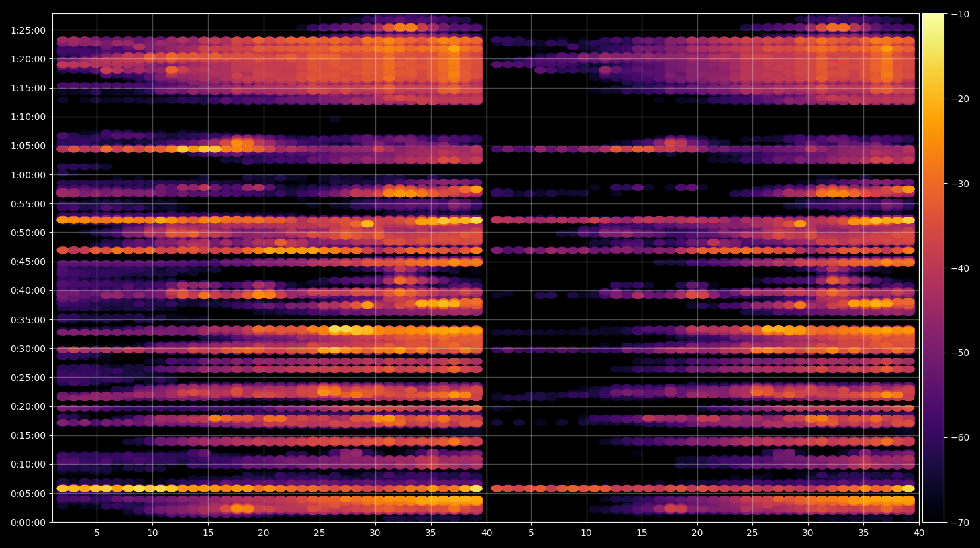
Task: Click the −30 colorbar label
Action: pyautogui.click(x=960, y=184)
